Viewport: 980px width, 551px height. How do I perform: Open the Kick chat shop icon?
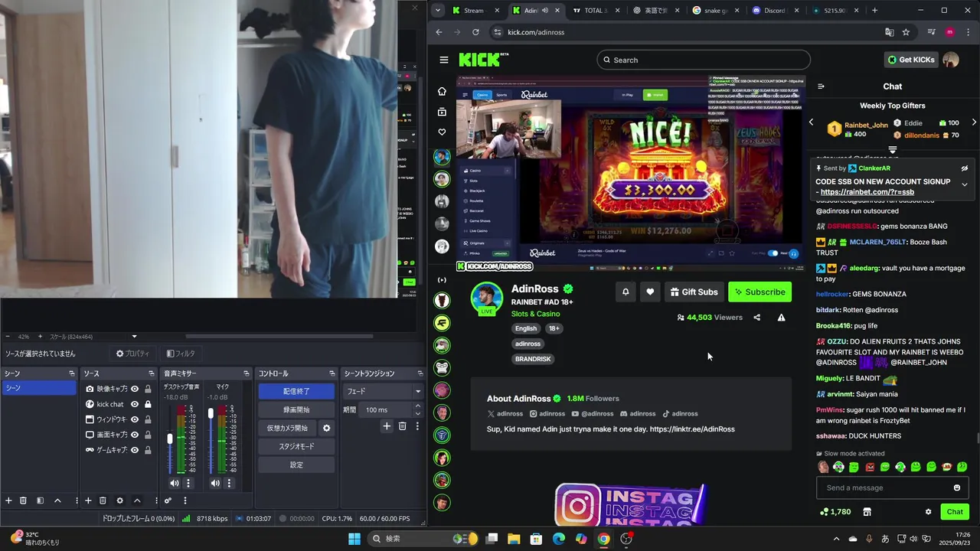[x=867, y=512]
